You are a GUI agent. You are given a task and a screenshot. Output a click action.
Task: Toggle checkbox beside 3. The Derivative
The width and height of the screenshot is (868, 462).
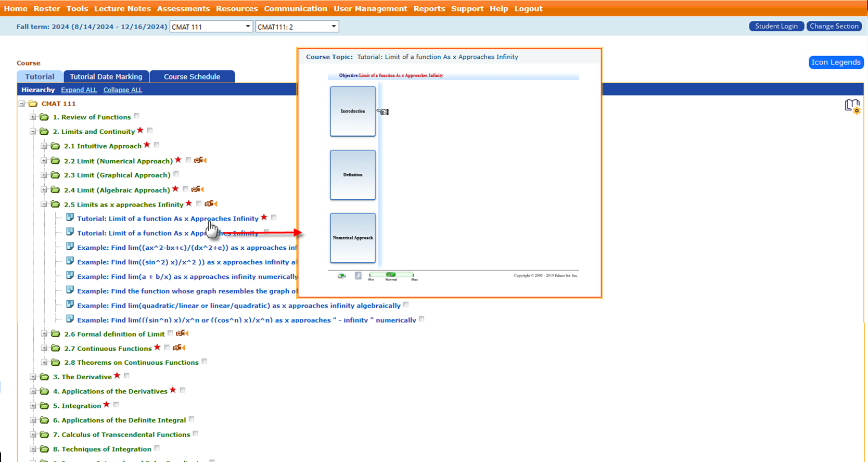click(x=127, y=376)
